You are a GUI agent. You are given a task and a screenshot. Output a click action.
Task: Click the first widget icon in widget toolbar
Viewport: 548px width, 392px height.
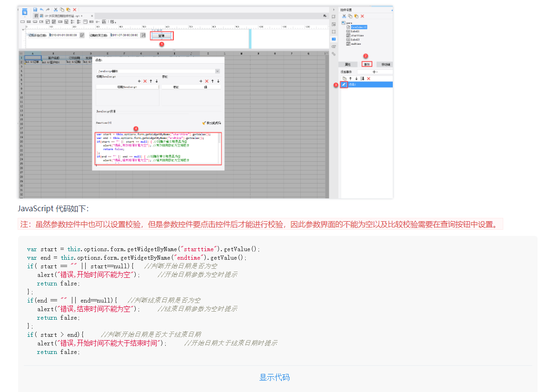click(x=23, y=21)
